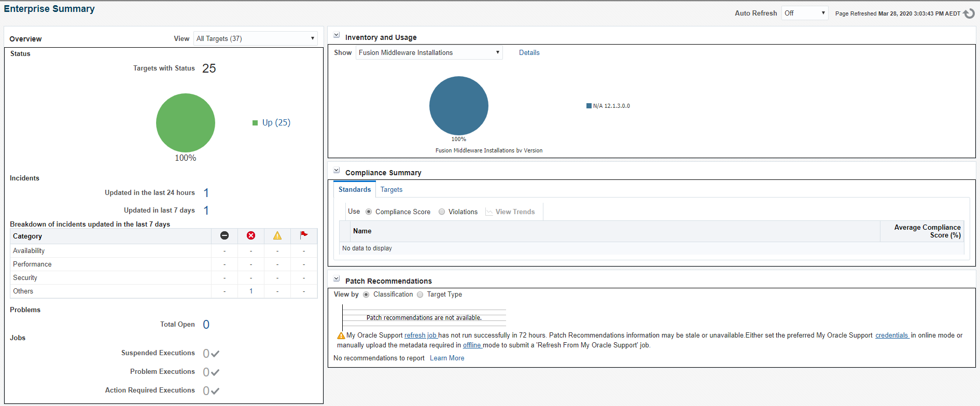Click the blue Fusion Middleware pie chart
980x406 pixels.
(459, 106)
